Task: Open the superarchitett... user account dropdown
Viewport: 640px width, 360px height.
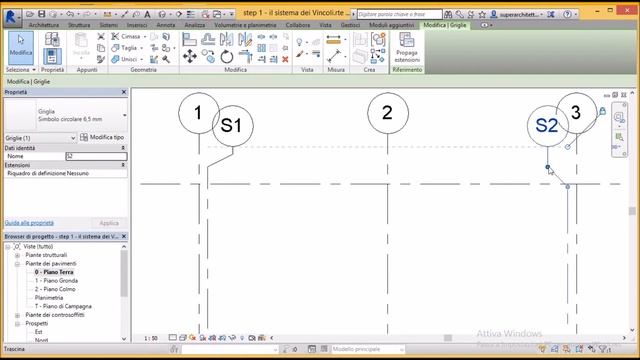Action: [516, 14]
